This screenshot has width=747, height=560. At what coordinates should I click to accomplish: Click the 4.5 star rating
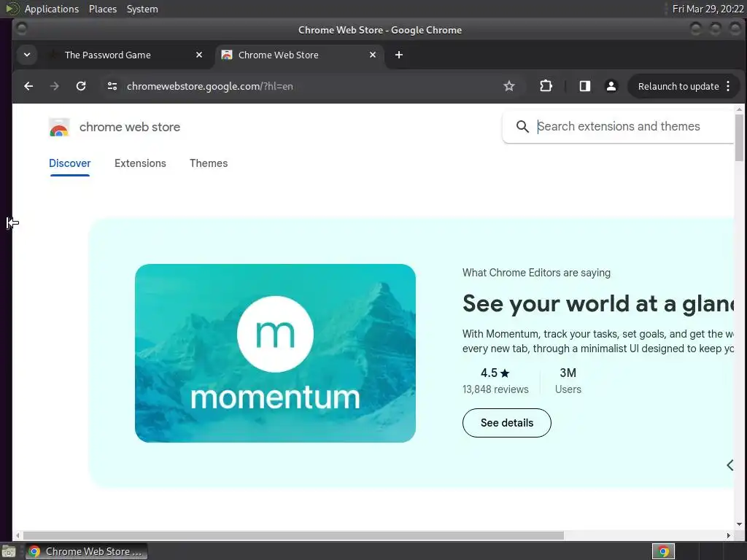(495, 373)
